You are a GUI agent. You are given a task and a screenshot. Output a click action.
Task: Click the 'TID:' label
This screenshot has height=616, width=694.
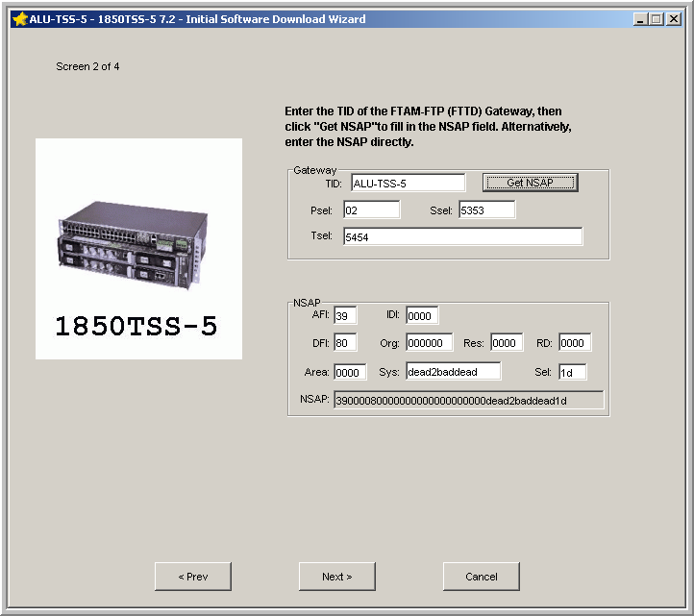334,184
